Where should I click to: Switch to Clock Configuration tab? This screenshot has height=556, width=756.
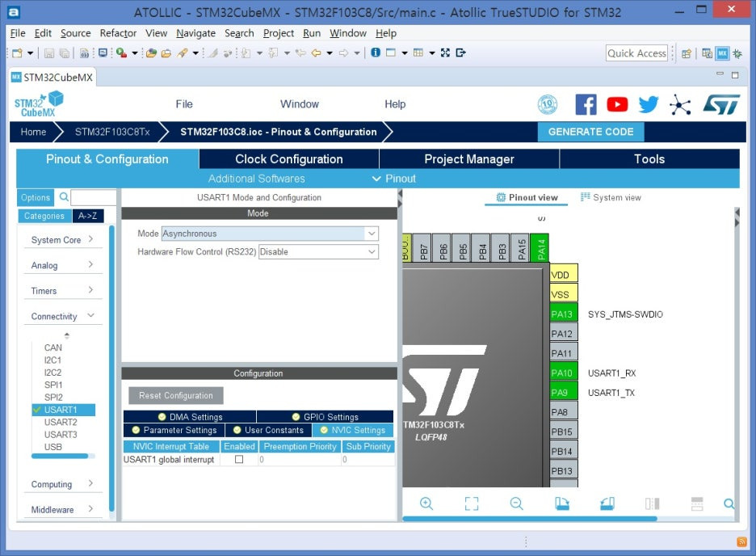[289, 159]
